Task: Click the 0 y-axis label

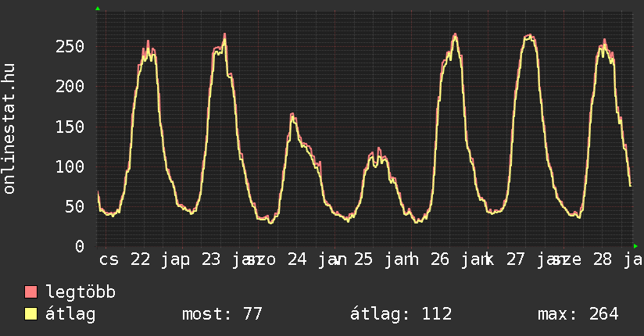Action: (x=79, y=246)
